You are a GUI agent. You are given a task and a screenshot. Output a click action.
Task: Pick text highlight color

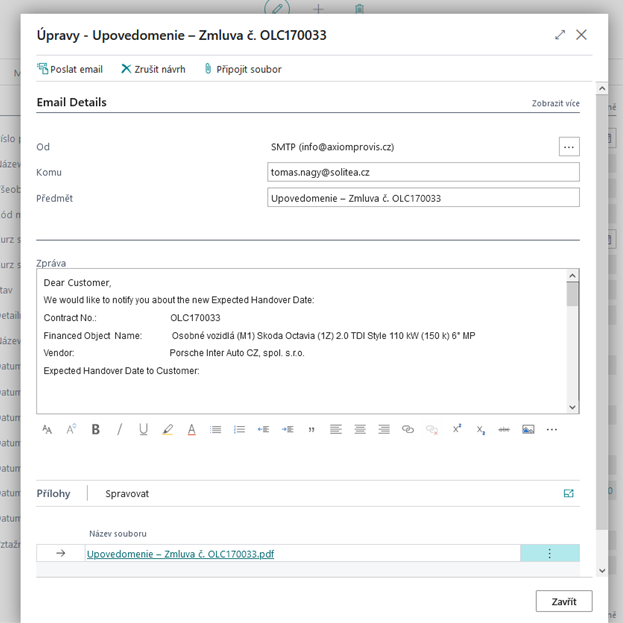coord(168,429)
